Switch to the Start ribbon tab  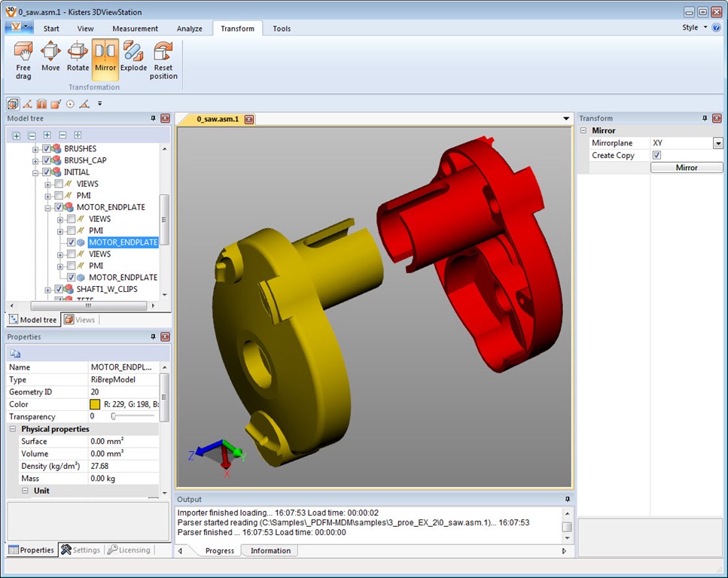pyautogui.click(x=51, y=29)
